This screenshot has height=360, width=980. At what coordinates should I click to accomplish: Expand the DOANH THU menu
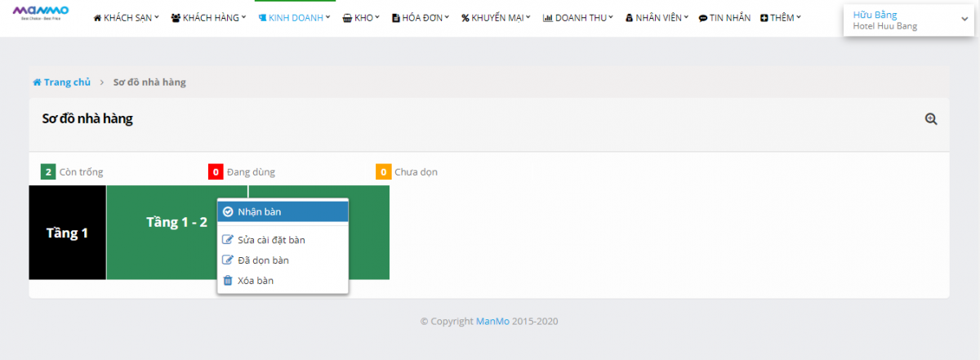[x=578, y=17]
